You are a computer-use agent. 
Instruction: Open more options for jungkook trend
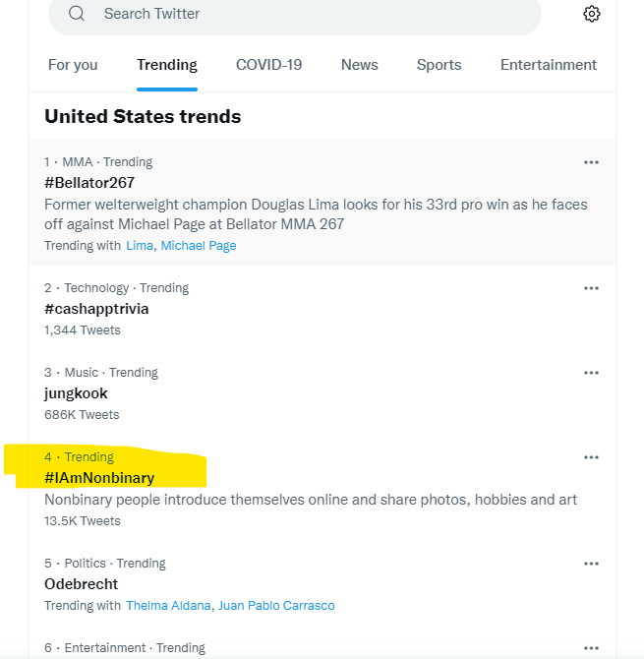[591, 373]
